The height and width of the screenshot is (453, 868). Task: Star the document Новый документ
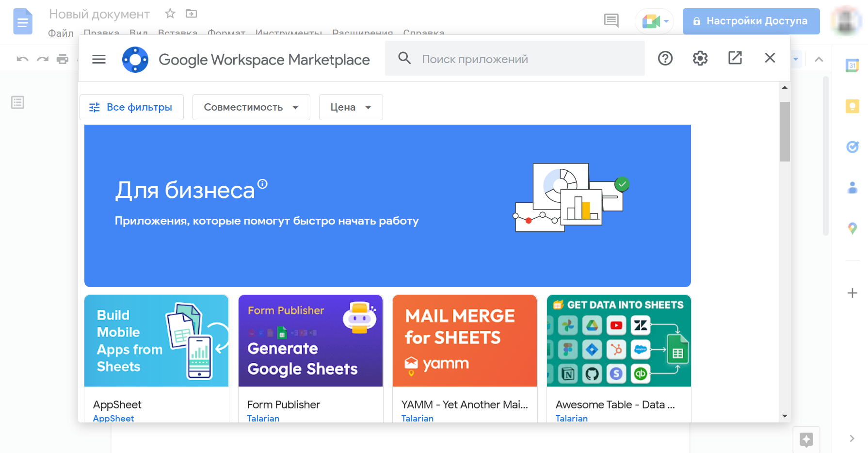tap(170, 14)
